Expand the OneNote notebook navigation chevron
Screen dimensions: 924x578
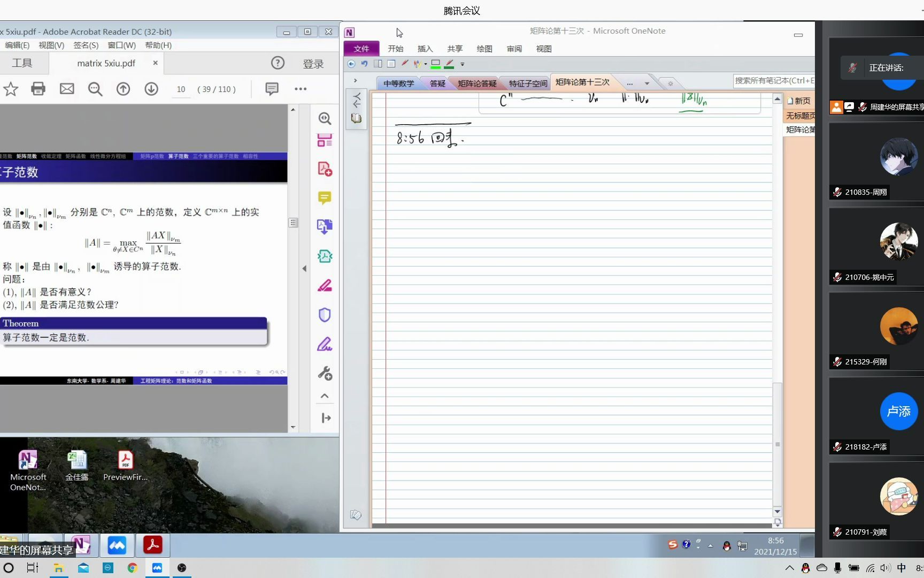coord(355,81)
